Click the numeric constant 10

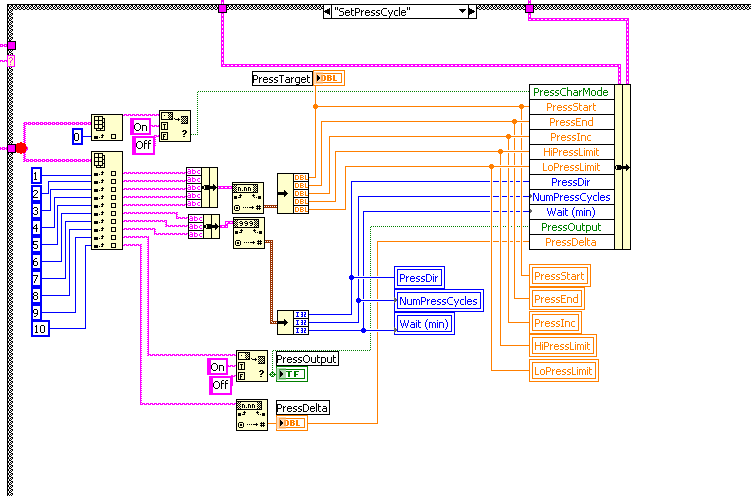tap(40, 329)
